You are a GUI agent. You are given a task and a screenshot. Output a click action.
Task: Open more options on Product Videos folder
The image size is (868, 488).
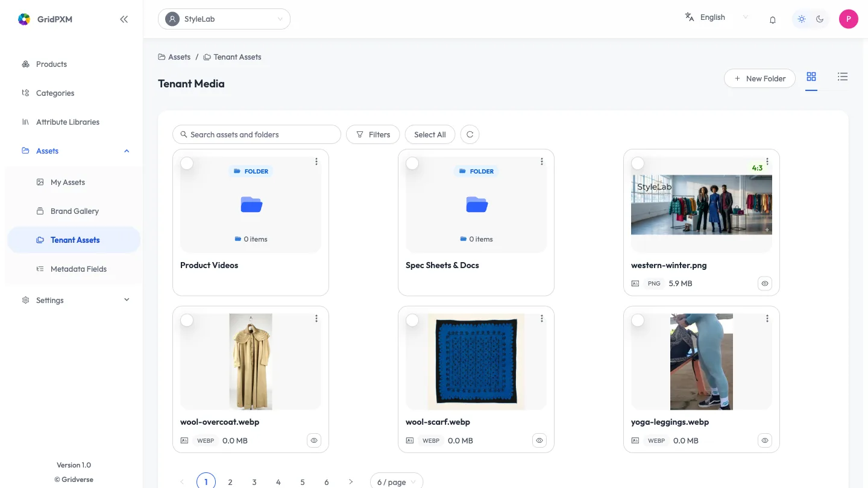[x=316, y=161]
